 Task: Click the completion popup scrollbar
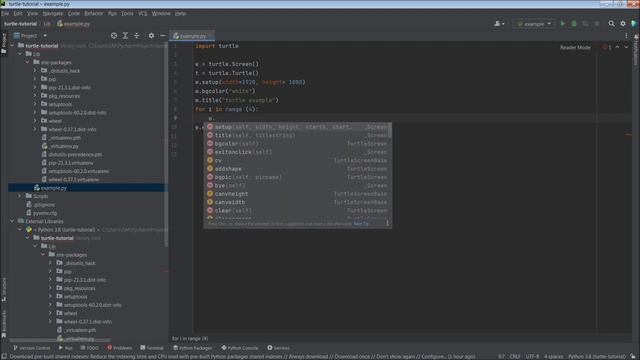pyautogui.click(x=390, y=131)
